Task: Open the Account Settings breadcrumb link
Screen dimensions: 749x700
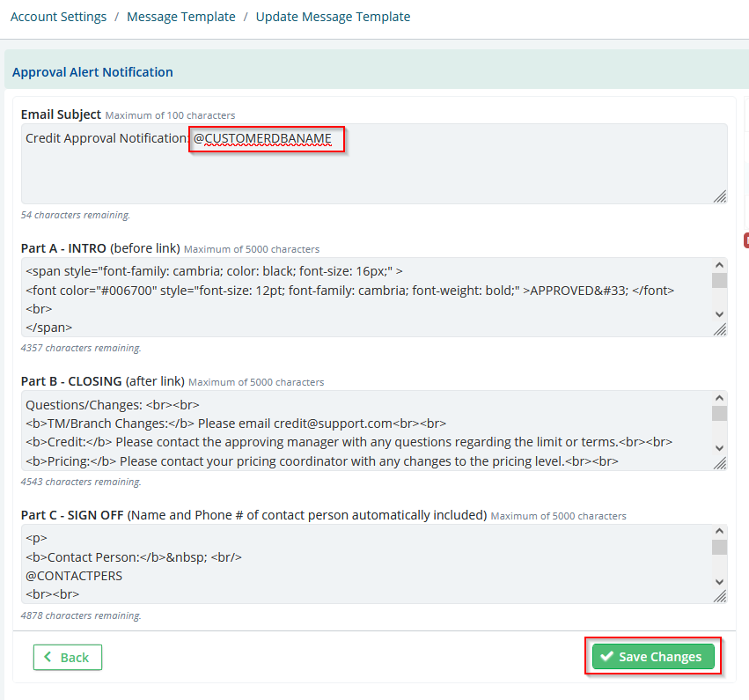Action: [58, 17]
